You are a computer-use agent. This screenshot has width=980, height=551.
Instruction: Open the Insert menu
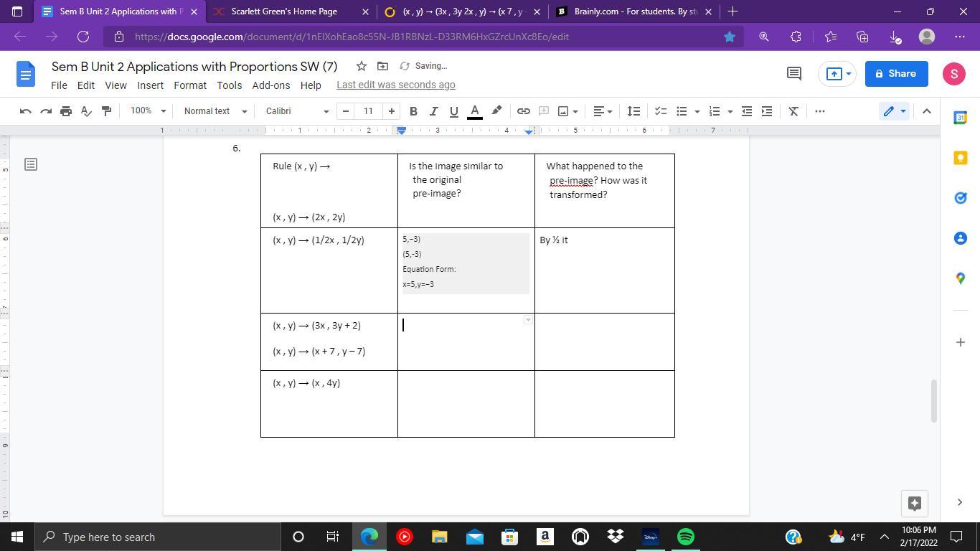click(x=150, y=85)
